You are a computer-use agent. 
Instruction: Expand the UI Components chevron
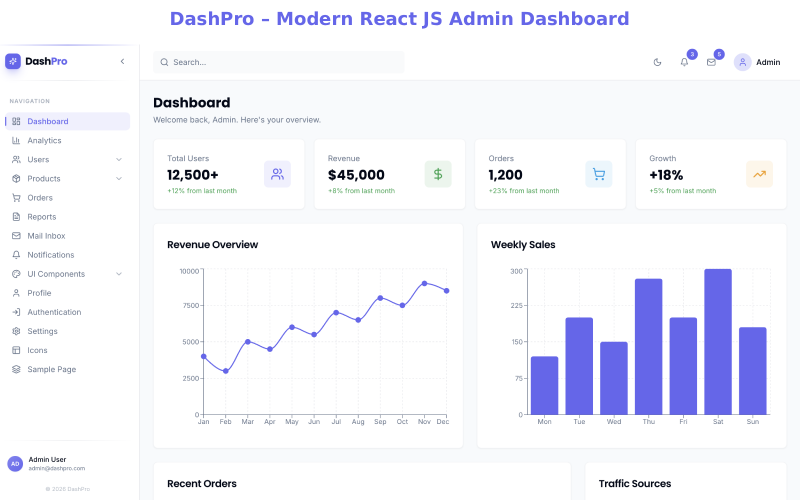[x=119, y=274]
